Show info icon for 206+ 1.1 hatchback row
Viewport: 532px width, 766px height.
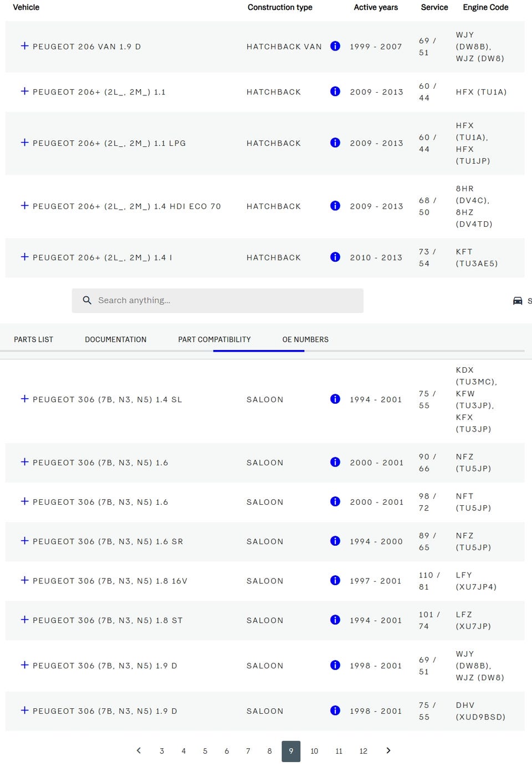(335, 92)
